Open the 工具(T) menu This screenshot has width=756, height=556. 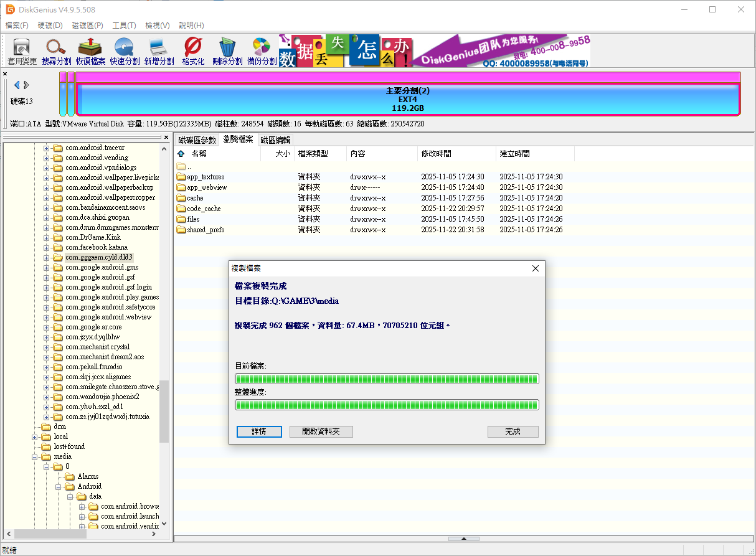coord(124,26)
